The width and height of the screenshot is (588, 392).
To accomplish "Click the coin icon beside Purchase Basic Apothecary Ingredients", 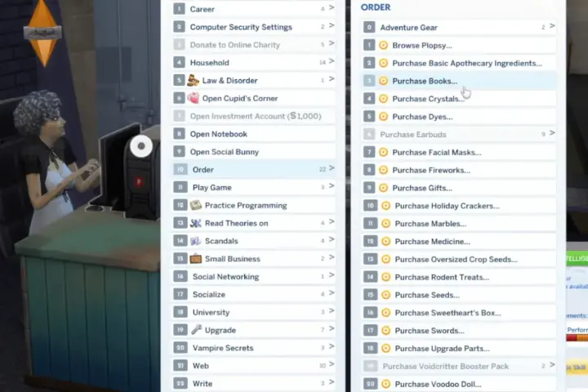I will [383, 63].
